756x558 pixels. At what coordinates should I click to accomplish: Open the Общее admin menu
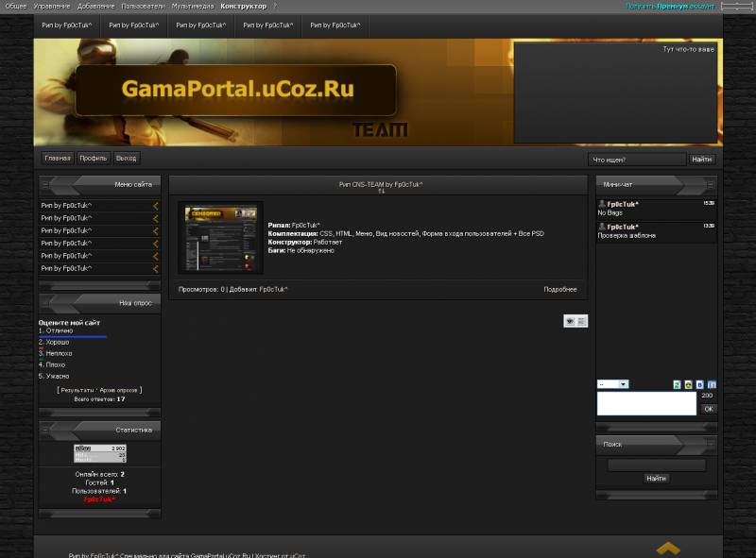[x=15, y=7]
